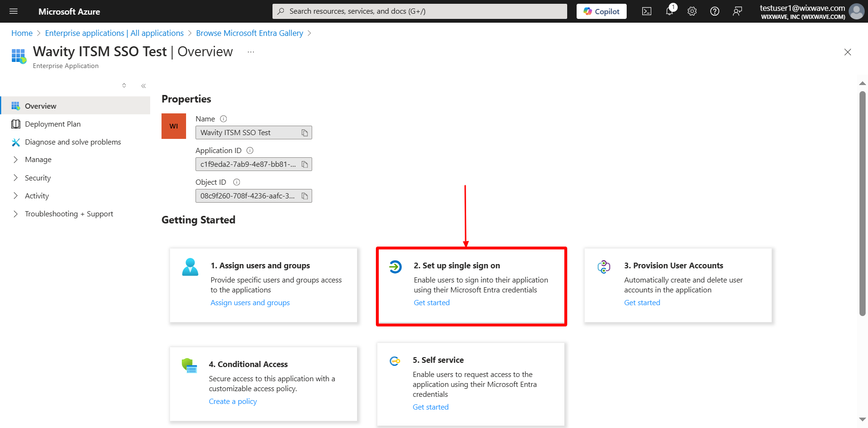
Task: Click the Name info icon
Action: 223,119
